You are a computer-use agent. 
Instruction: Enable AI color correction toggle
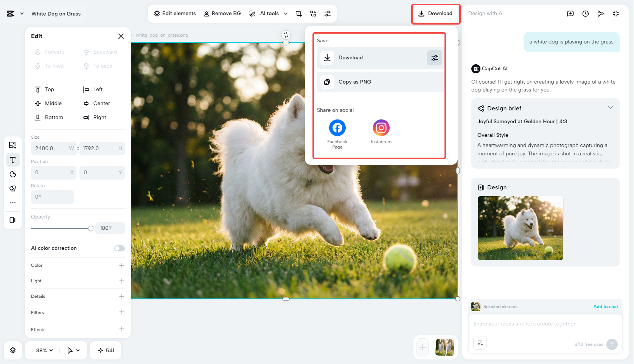click(x=120, y=248)
